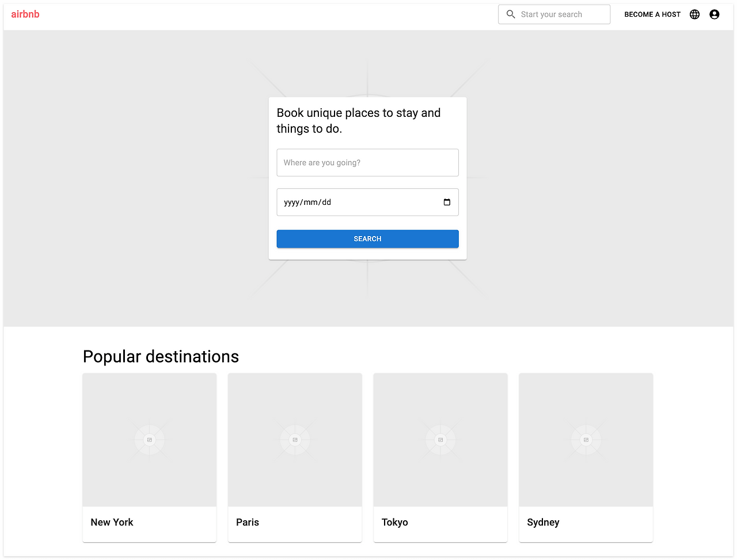Image resolution: width=737 pixels, height=560 pixels.
Task: Click the Where are you going field
Action: pos(367,163)
